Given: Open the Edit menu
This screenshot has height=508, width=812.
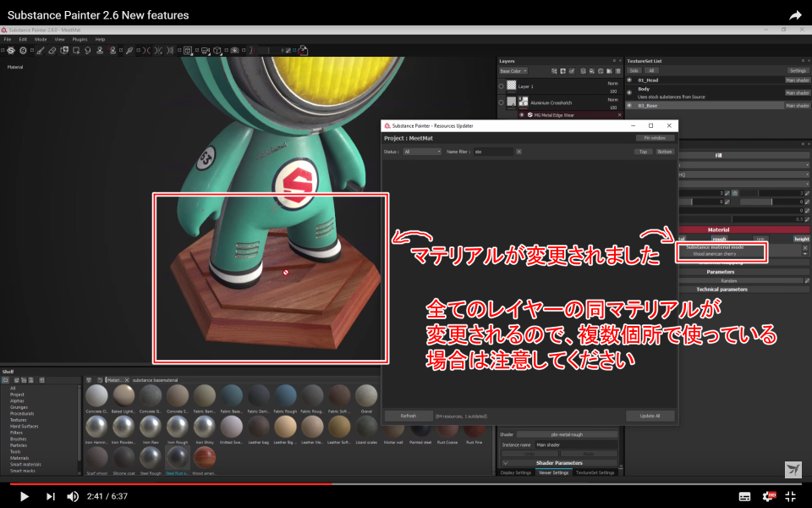Looking at the screenshot, I should tap(23, 40).
